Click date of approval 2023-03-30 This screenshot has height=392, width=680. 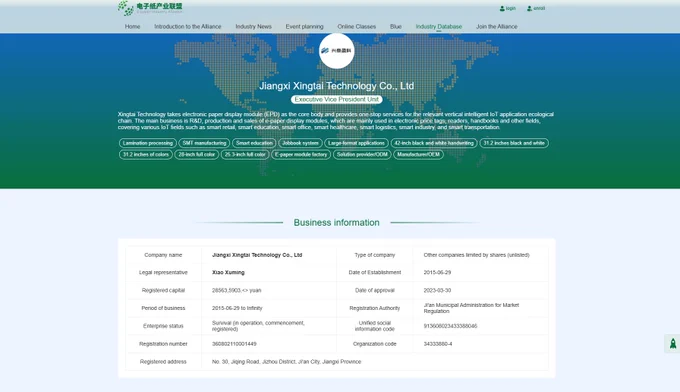[437, 290]
